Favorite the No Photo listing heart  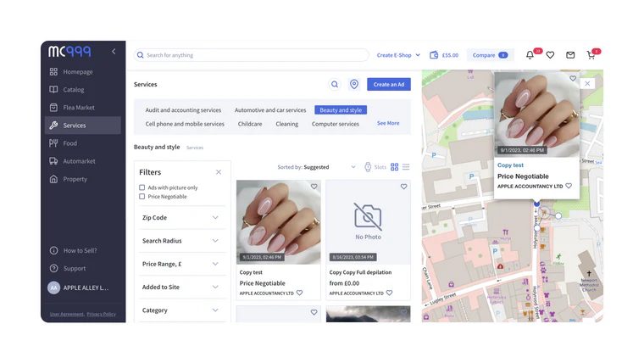coord(403,187)
